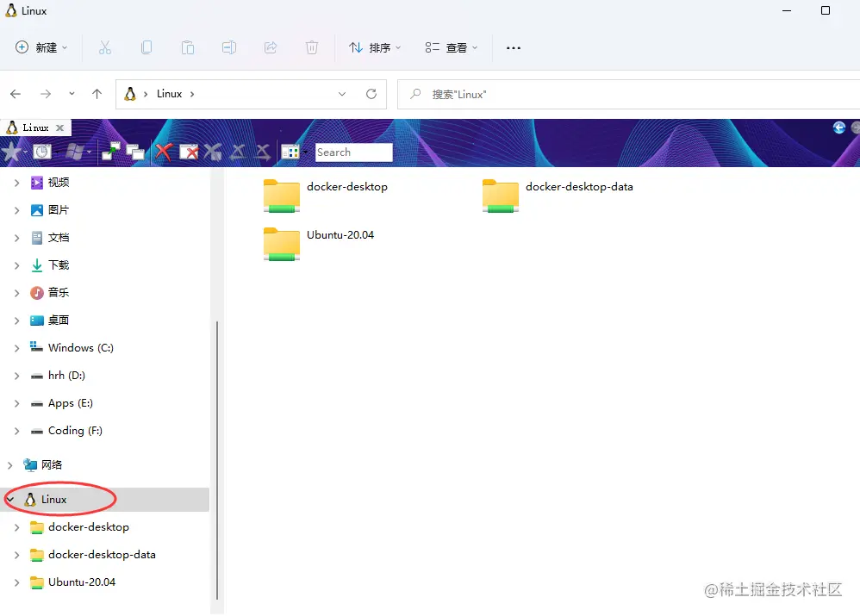
Task: Expand address bar history dropdown
Action: (342, 94)
